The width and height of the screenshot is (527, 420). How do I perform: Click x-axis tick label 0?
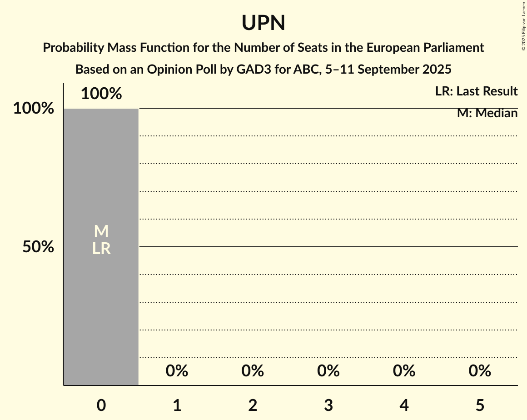coord(101,405)
